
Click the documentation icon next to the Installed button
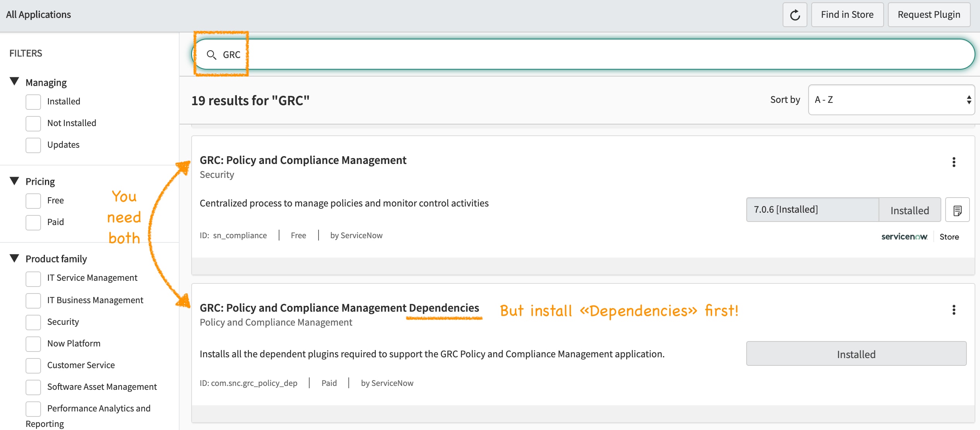point(958,210)
